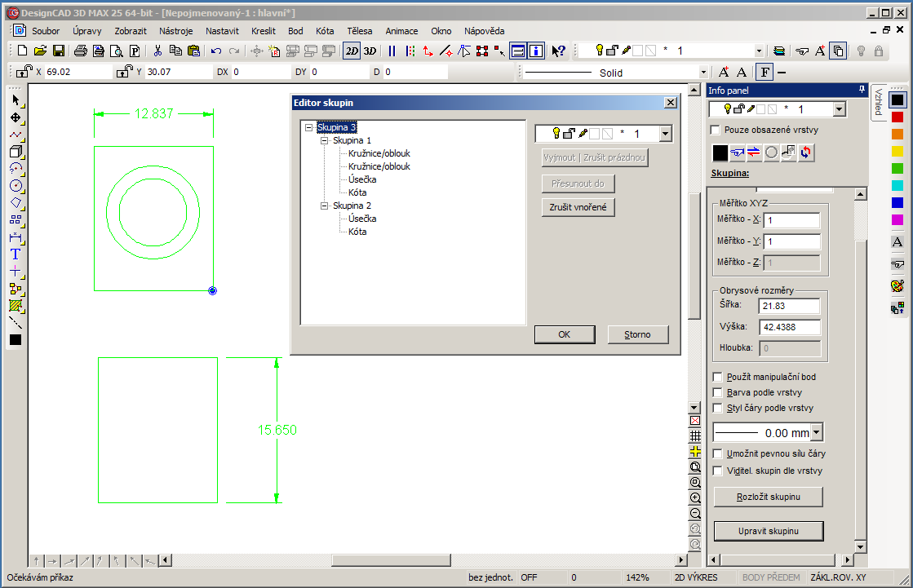Open the Úpravy menu
This screenshot has width=913, height=588.
point(86,31)
